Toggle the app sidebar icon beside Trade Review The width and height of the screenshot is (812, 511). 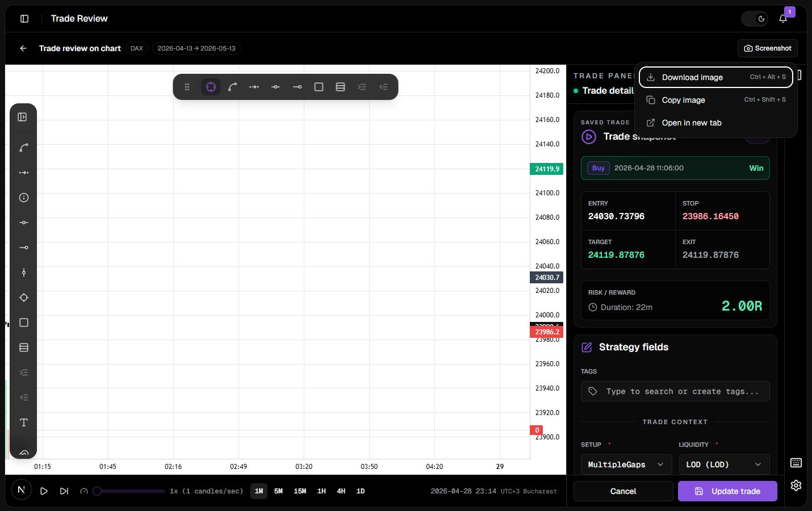24,19
